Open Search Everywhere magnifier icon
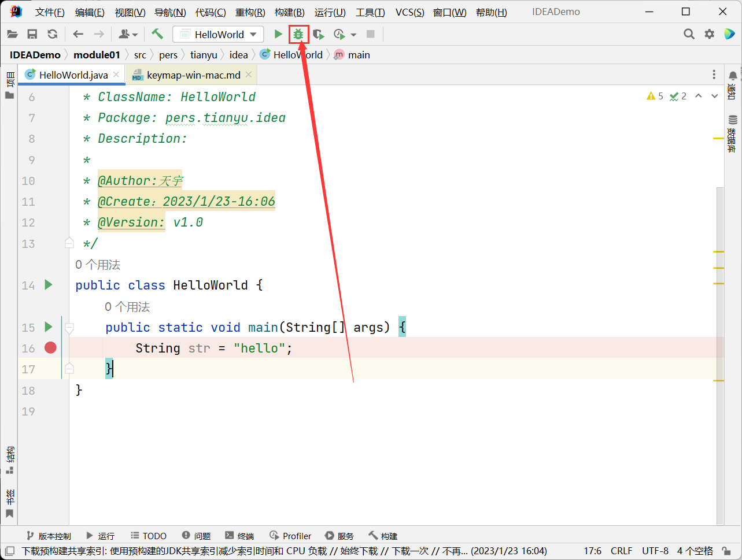 pos(689,34)
